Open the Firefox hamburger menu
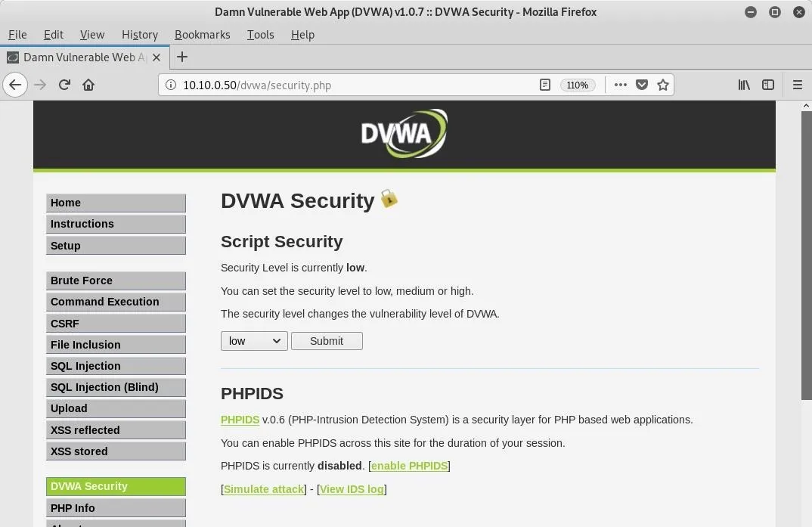 point(798,85)
